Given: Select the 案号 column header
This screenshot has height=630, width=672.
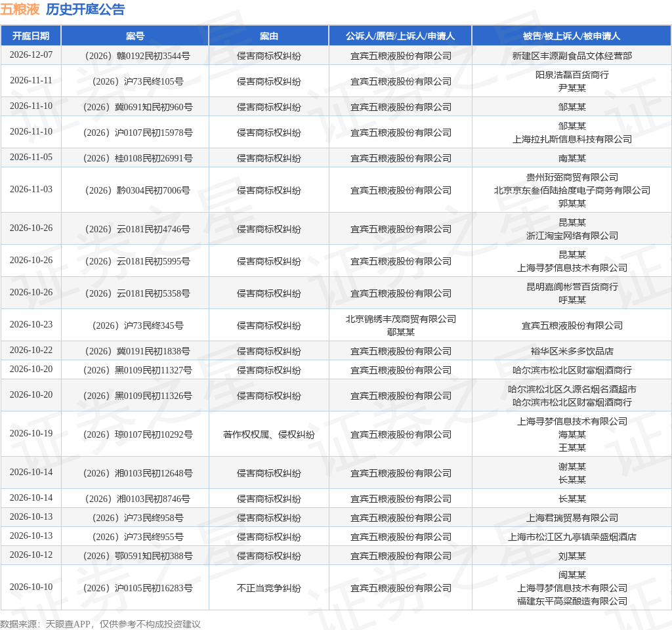Looking at the screenshot, I should pos(135,36).
